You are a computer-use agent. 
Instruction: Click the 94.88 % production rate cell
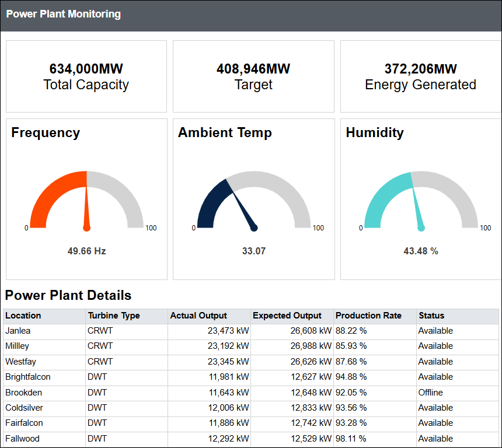click(x=375, y=377)
